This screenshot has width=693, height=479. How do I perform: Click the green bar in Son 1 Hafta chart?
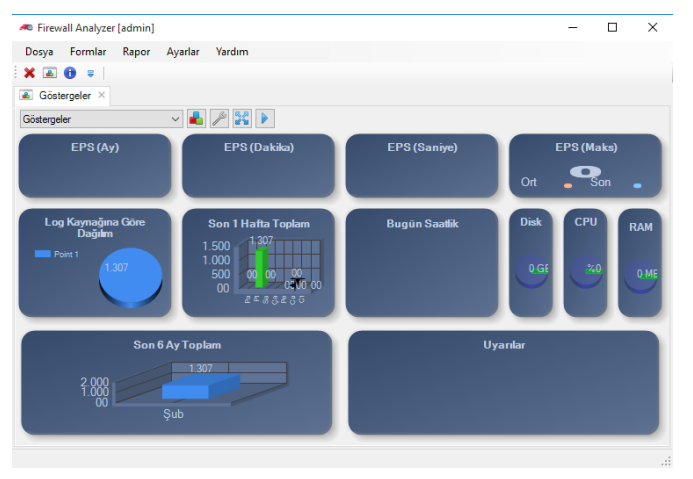262,268
